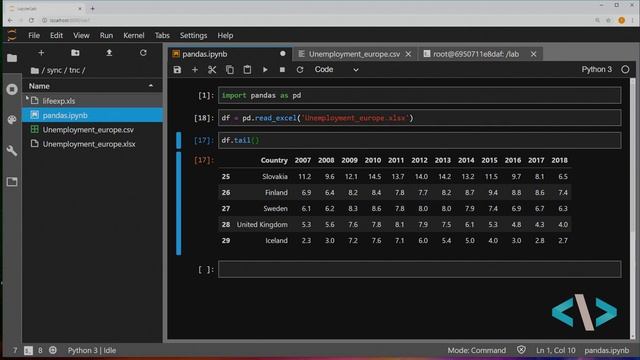Click the root folder breadcrumb icon
Viewport: 640px width, 360px height.
pos(35,70)
